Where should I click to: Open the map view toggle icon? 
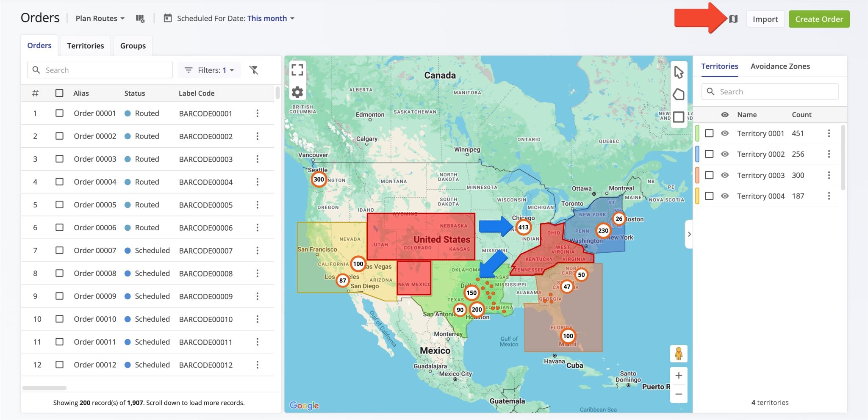tap(733, 19)
